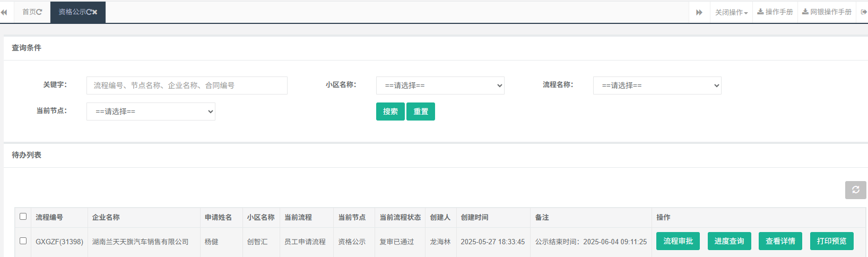Download the 操作手册 manual
Screen dimensions: 868x257
coord(775,12)
